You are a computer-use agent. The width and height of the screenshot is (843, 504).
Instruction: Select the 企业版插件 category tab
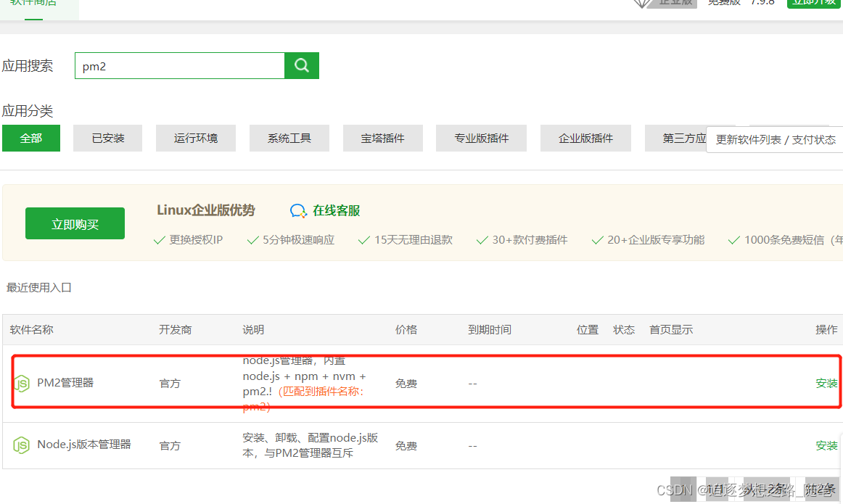585,138
